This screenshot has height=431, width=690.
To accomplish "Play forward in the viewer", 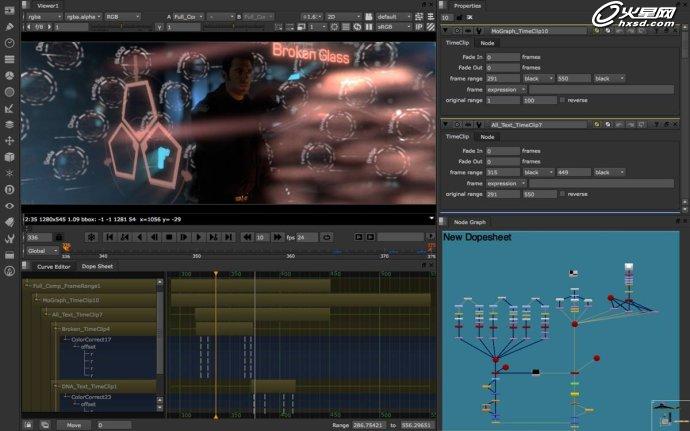I will coord(198,237).
